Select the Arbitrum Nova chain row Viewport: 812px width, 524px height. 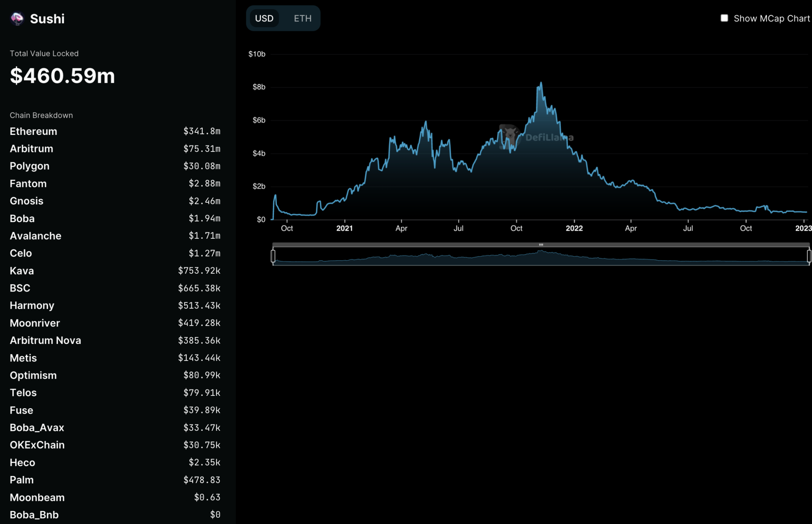coord(46,340)
